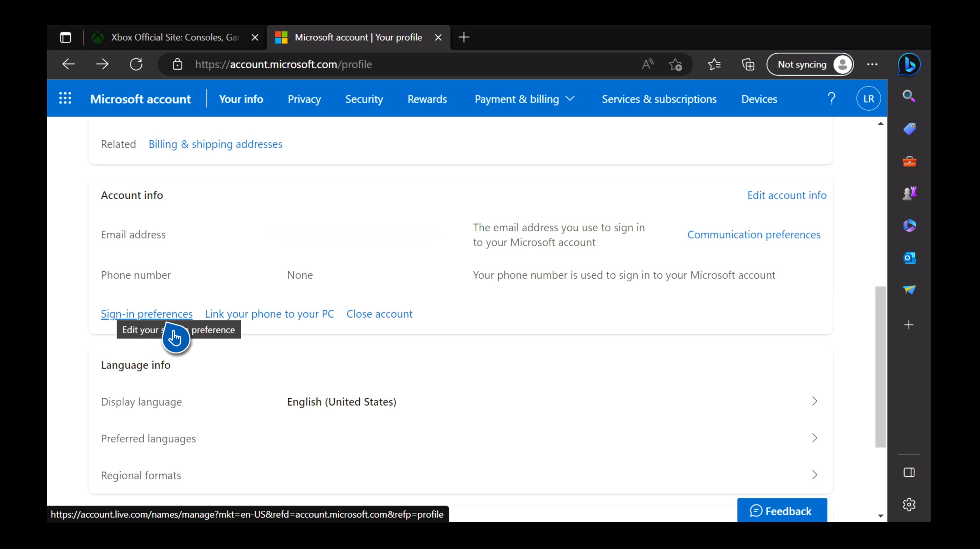
Task: Open the Microsoft 365 sidebar panel
Action: (x=909, y=226)
